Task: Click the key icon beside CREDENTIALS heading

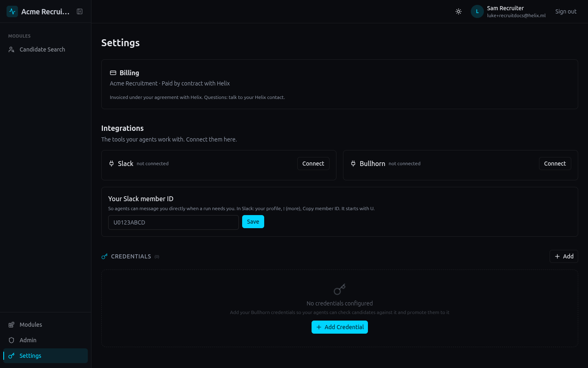Action: coord(105,256)
